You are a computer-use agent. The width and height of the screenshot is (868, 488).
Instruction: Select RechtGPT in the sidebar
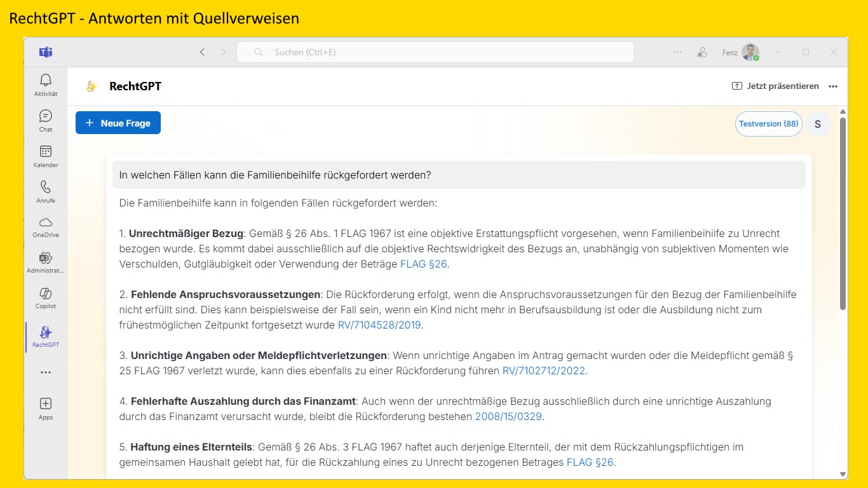(x=46, y=336)
